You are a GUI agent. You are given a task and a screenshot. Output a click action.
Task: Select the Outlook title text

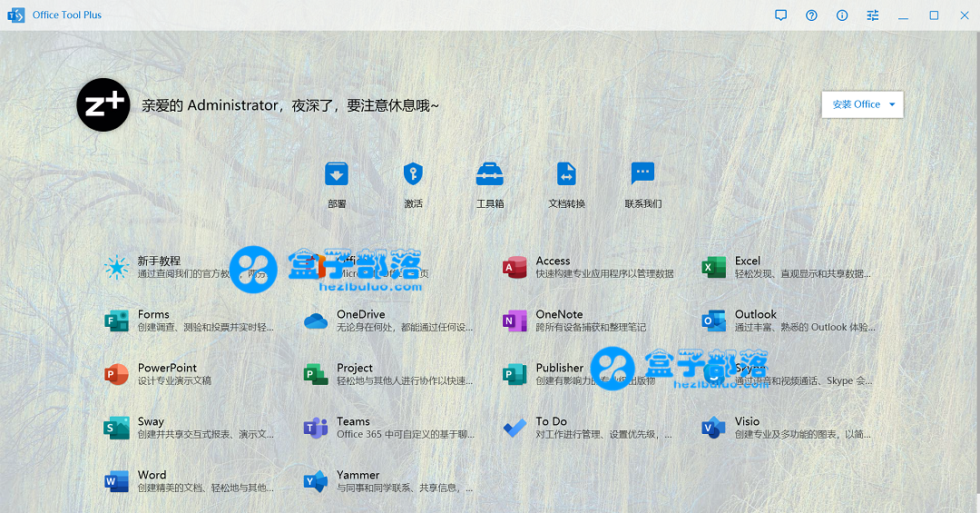756,314
